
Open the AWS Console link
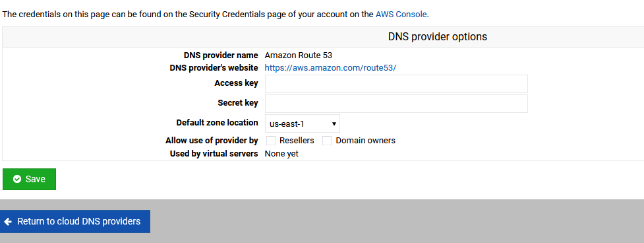click(401, 15)
